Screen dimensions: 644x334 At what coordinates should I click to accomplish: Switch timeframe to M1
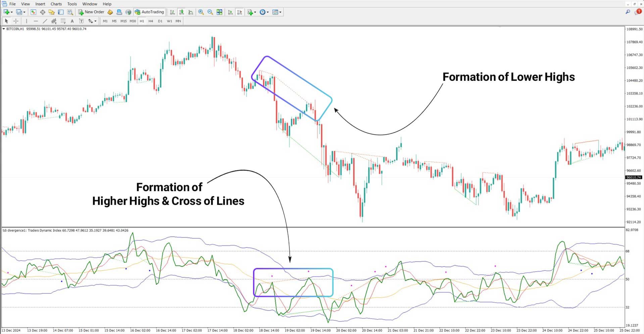tap(105, 21)
